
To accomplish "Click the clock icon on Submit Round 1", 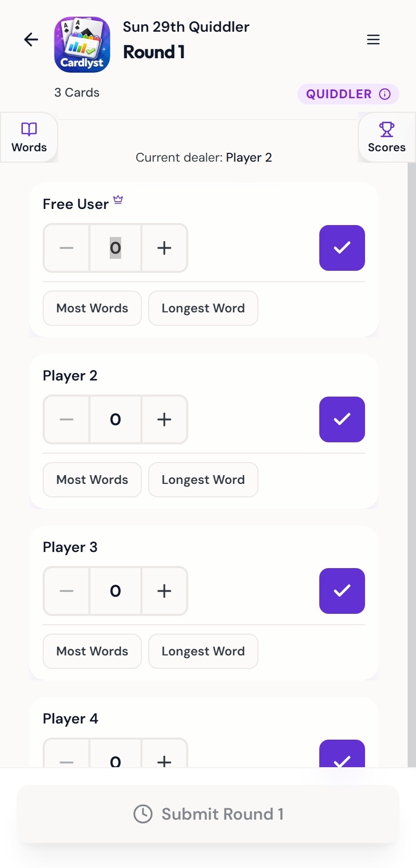I will pos(142,814).
